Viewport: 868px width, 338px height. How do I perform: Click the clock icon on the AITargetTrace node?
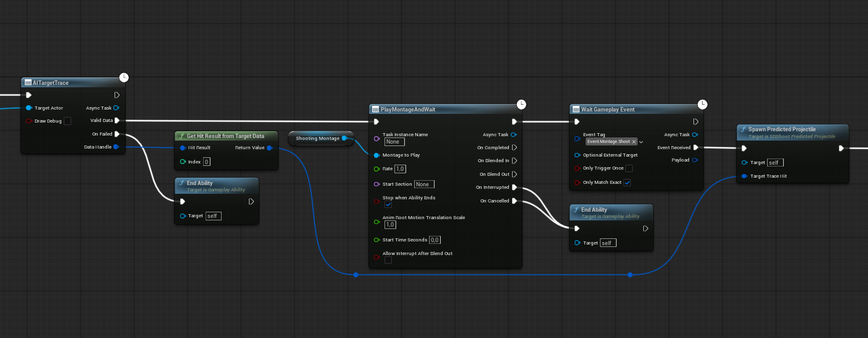click(124, 77)
